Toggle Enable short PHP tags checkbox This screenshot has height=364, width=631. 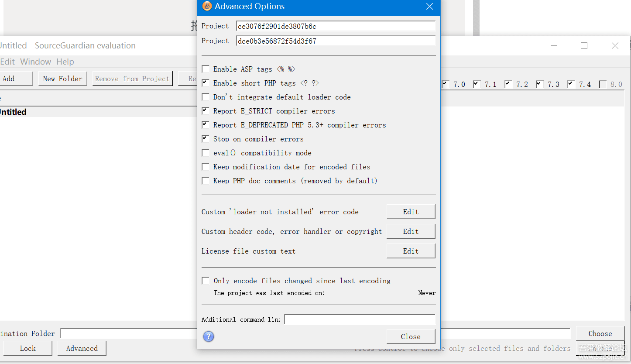[x=206, y=83]
